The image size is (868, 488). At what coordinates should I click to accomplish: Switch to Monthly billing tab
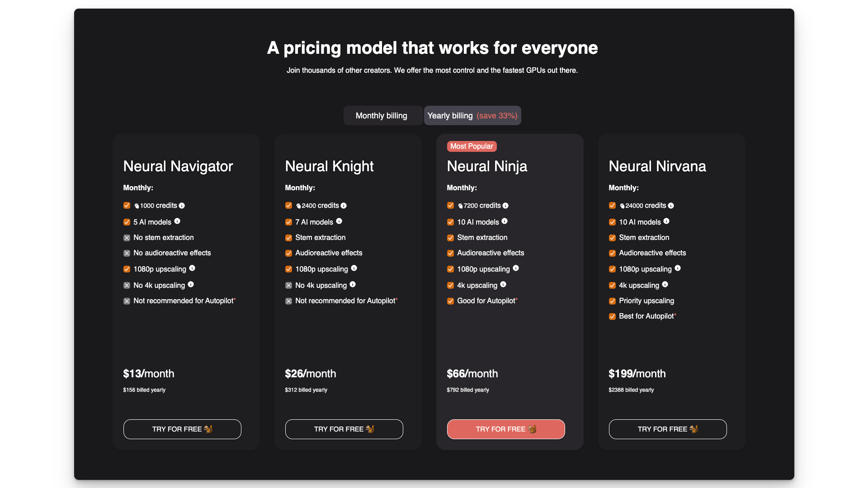[x=382, y=116]
